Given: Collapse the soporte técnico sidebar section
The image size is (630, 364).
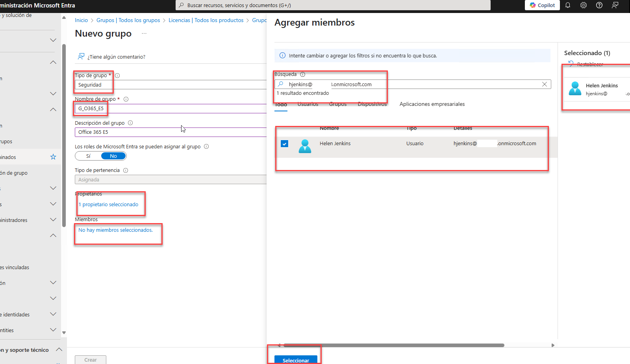Looking at the screenshot, I should [x=59, y=349].
